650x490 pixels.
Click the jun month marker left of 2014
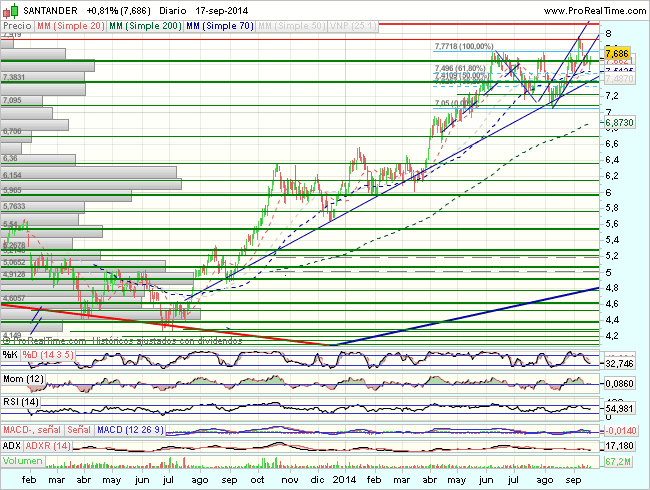pos(142,480)
